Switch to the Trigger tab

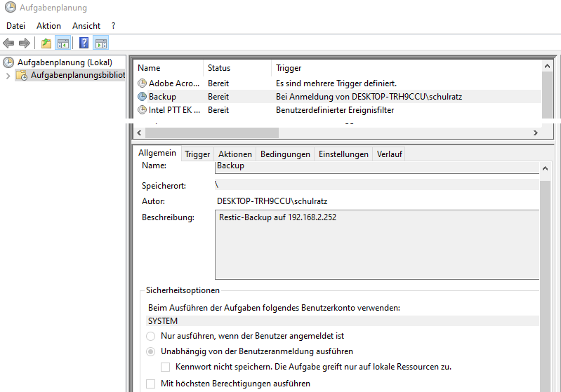(x=197, y=154)
